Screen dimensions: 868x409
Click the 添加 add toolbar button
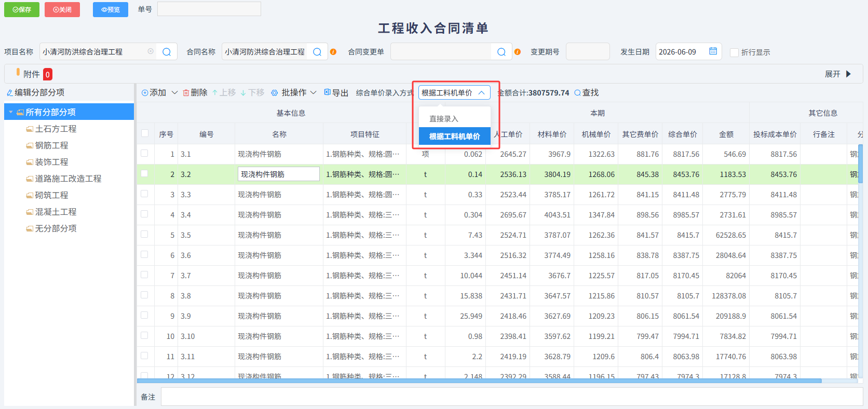point(154,92)
